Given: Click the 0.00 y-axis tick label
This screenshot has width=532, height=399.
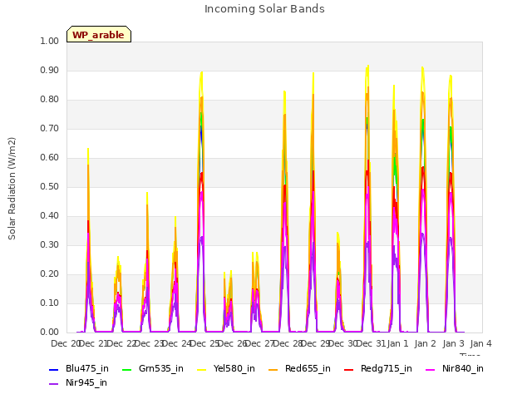Looking at the screenshot, I should [x=49, y=332].
